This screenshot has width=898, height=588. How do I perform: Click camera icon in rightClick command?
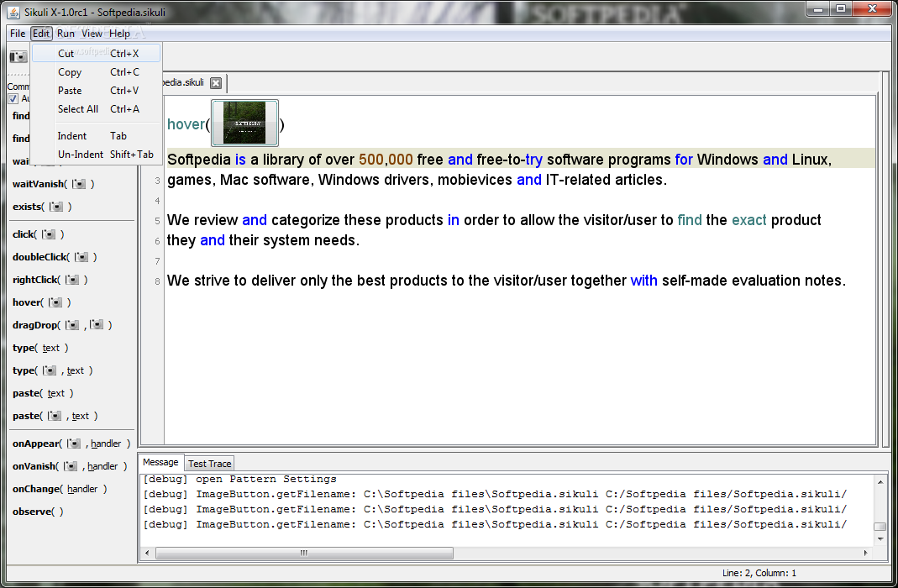[x=72, y=280]
